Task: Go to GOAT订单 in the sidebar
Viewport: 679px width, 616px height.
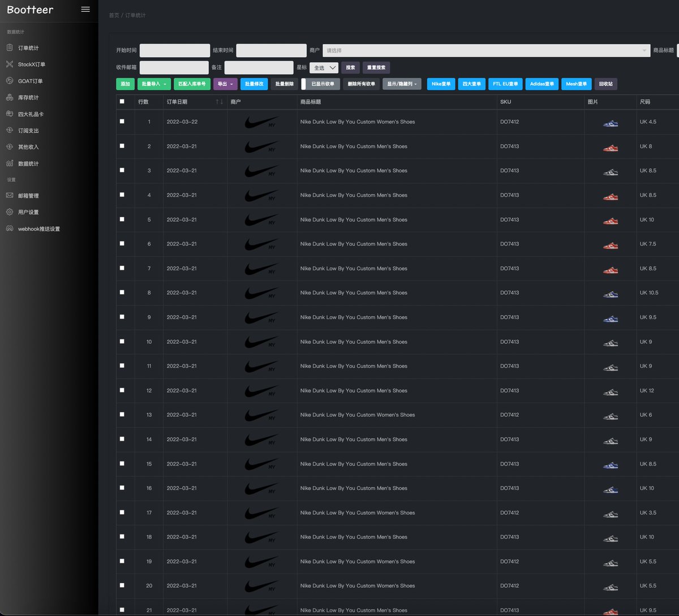Action: point(30,81)
